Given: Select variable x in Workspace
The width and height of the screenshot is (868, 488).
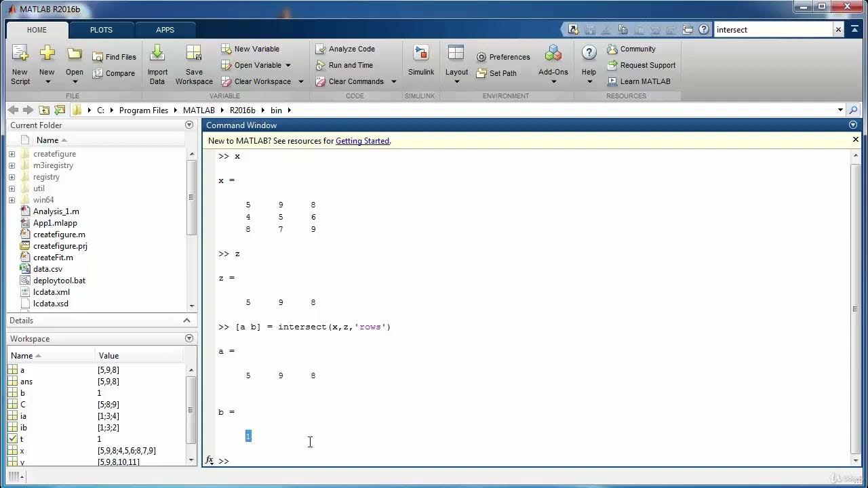Looking at the screenshot, I should coord(95,451).
